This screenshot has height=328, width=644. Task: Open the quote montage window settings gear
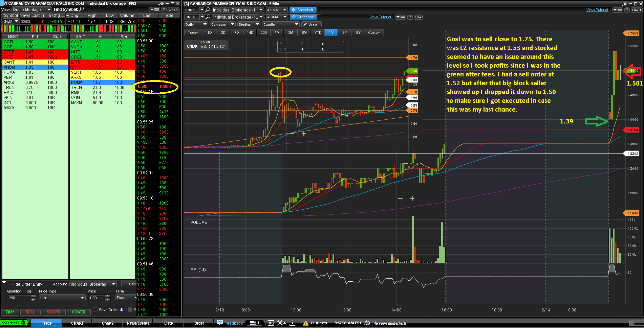pyautogui.click(x=162, y=3)
